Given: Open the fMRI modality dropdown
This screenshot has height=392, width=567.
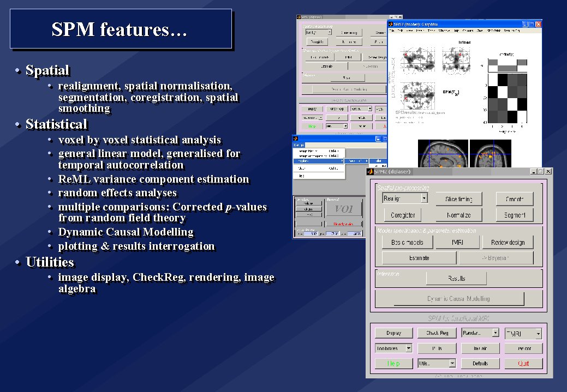Looking at the screenshot, I should pos(523,333).
